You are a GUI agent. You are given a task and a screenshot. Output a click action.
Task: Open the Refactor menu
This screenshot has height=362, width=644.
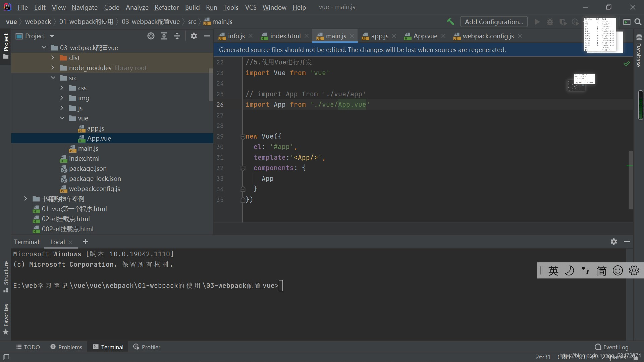(166, 7)
